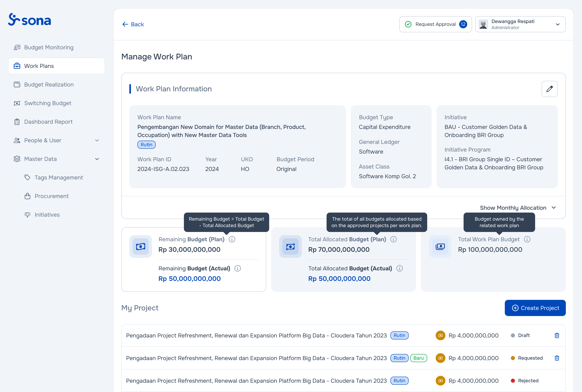Click the Procurement bag icon
Image resolution: width=582 pixels, height=392 pixels.
click(x=27, y=196)
